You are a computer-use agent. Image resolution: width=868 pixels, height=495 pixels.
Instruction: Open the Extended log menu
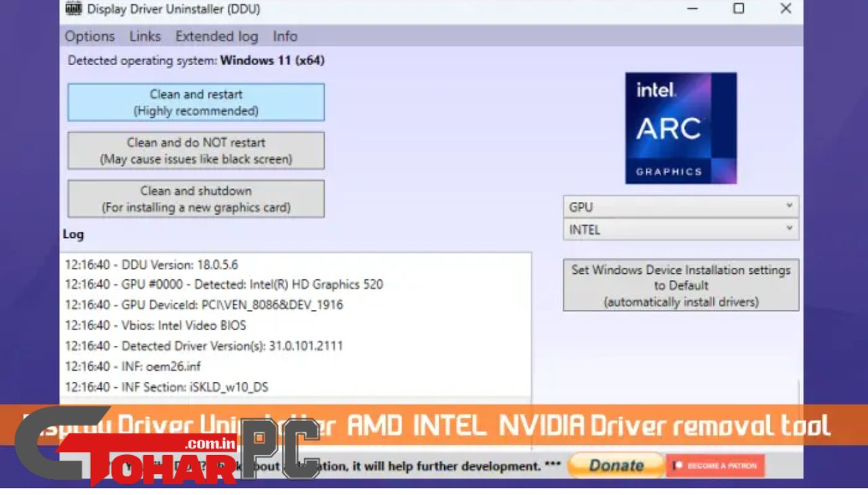tap(216, 37)
